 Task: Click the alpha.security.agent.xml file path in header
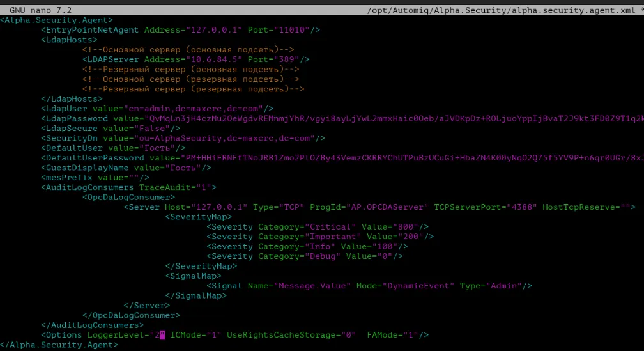click(501, 10)
